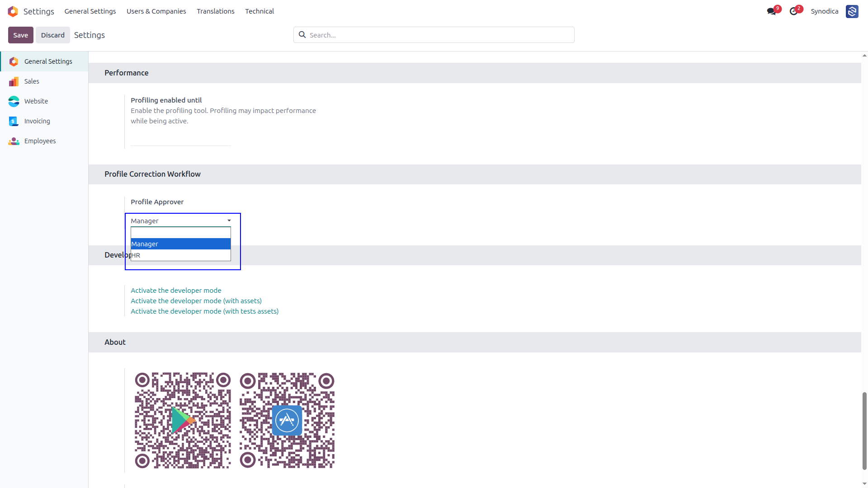Activate developer mode with assets
Viewport: 868px width, 488px height.
click(196, 301)
